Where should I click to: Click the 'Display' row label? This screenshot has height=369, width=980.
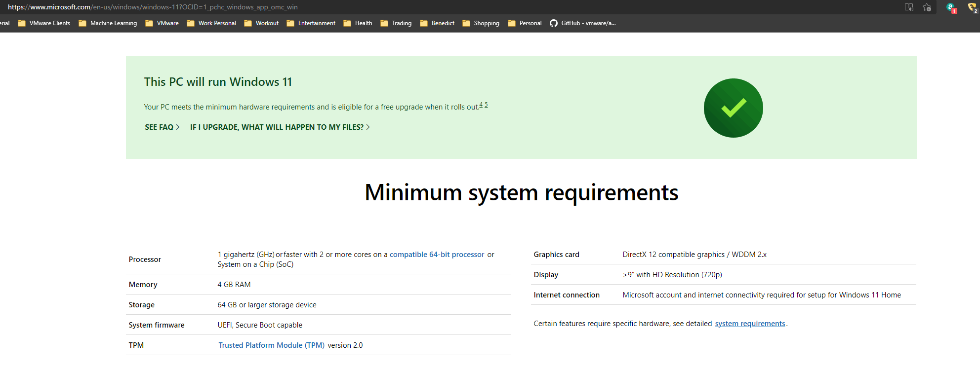coord(546,275)
